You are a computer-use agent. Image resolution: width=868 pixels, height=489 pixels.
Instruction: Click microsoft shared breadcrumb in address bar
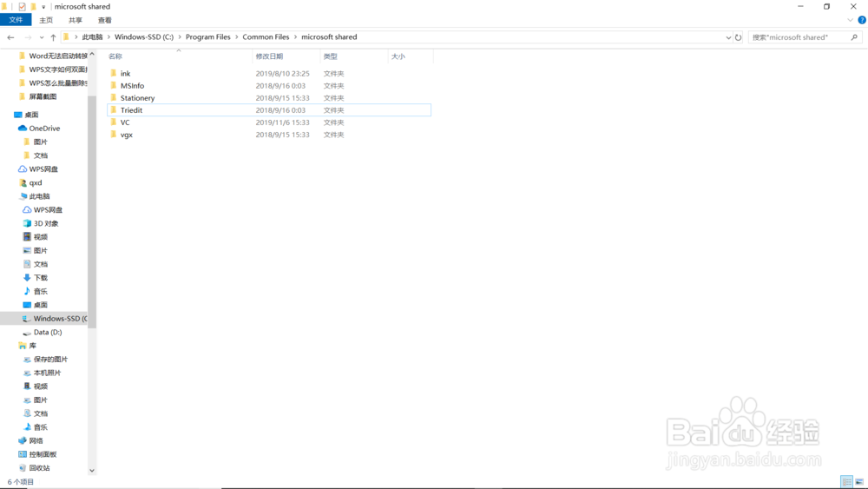point(329,37)
